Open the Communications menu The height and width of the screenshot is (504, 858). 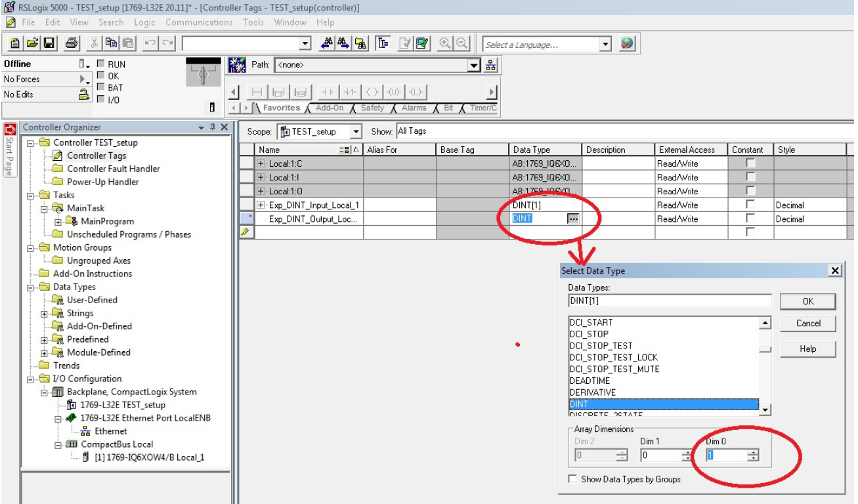click(x=199, y=22)
